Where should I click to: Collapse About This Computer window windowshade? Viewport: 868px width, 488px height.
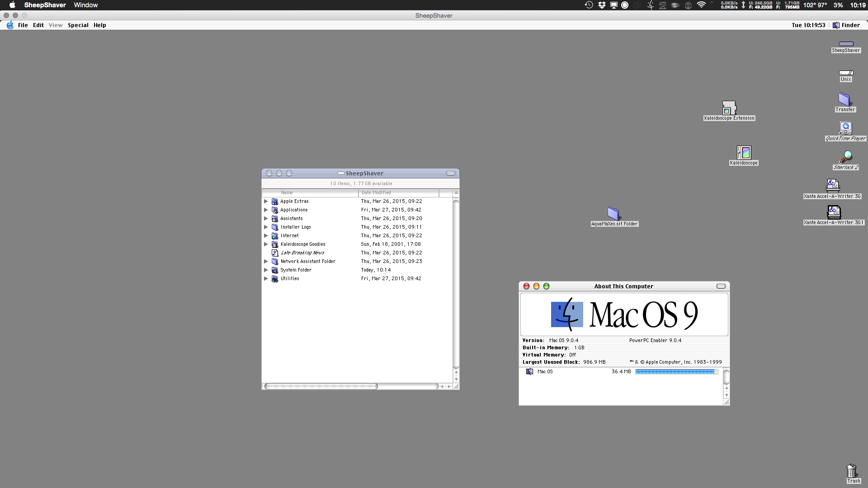[x=721, y=286]
